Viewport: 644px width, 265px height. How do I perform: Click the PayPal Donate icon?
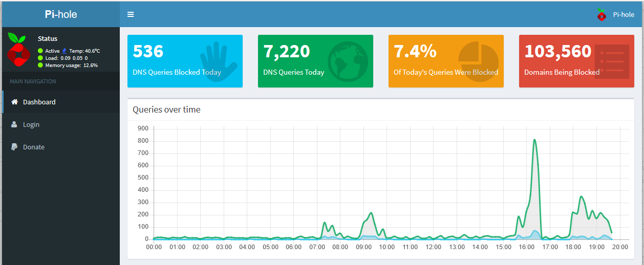click(x=14, y=147)
